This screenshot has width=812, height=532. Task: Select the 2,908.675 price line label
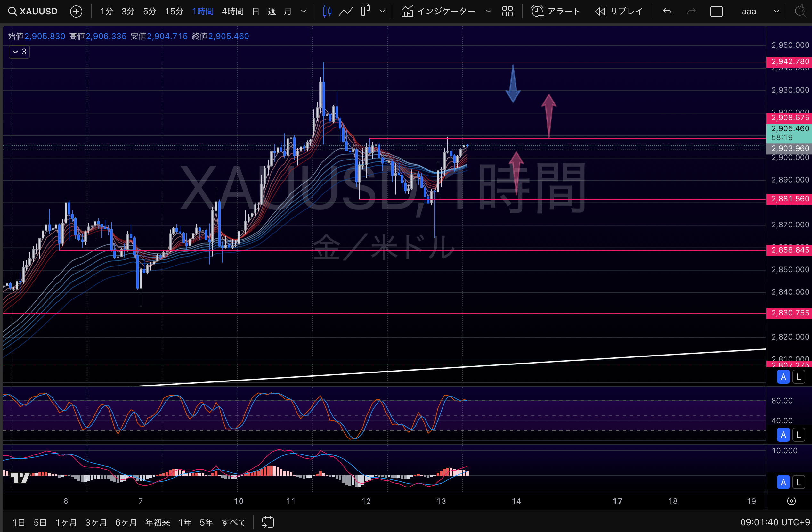[789, 118]
